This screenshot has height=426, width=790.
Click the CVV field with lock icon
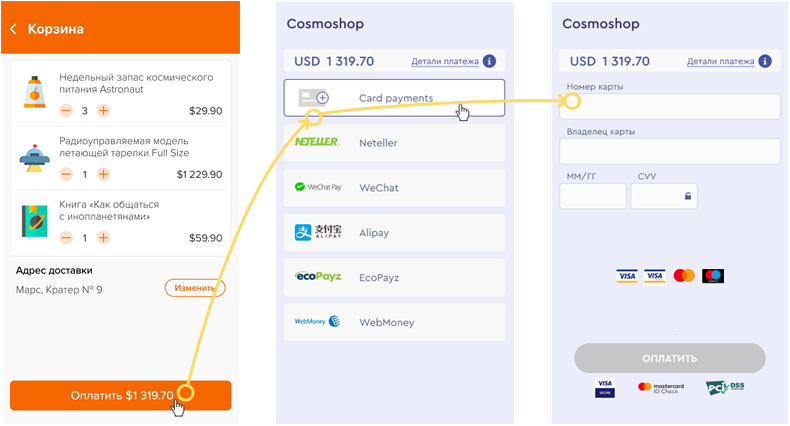[663, 196]
